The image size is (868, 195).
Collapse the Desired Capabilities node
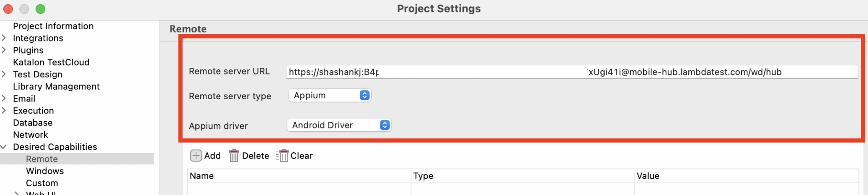point(4,147)
